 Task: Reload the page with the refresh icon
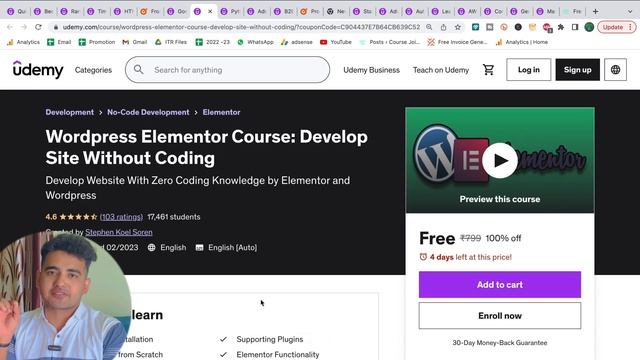tap(38, 27)
